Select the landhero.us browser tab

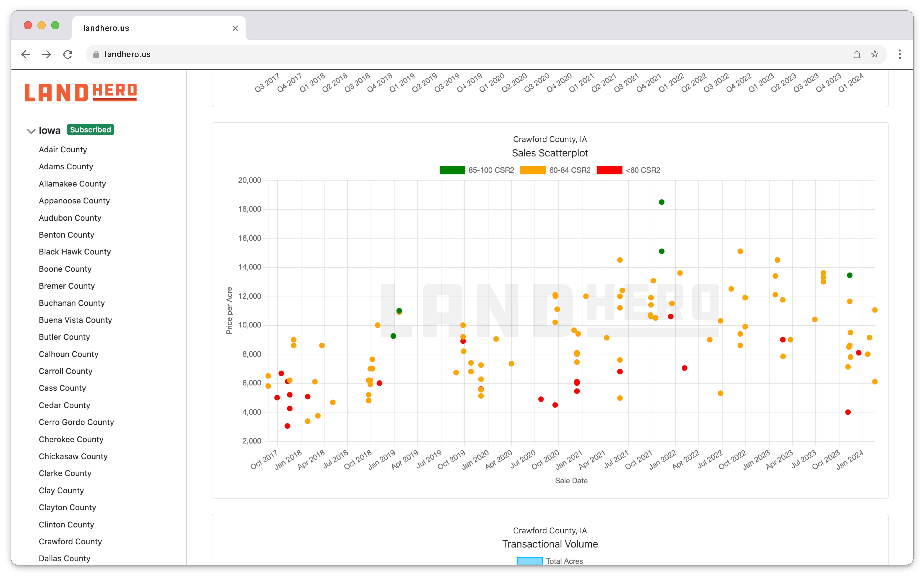click(159, 28)
